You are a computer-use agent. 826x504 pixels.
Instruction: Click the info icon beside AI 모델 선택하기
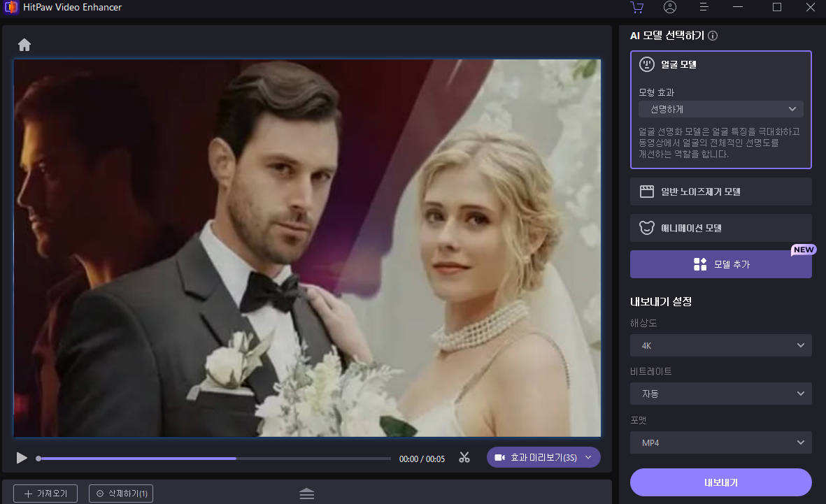click(713, 36)
